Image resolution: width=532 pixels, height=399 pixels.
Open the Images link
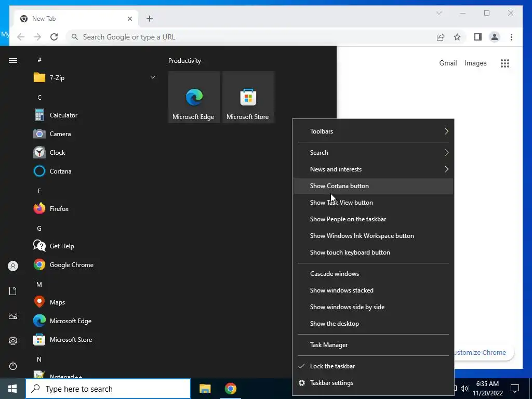click(475, 63)
